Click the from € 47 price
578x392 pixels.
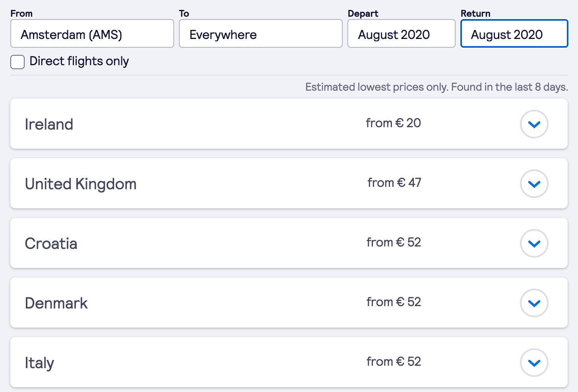pyautogui.click(x=394, y=183)
